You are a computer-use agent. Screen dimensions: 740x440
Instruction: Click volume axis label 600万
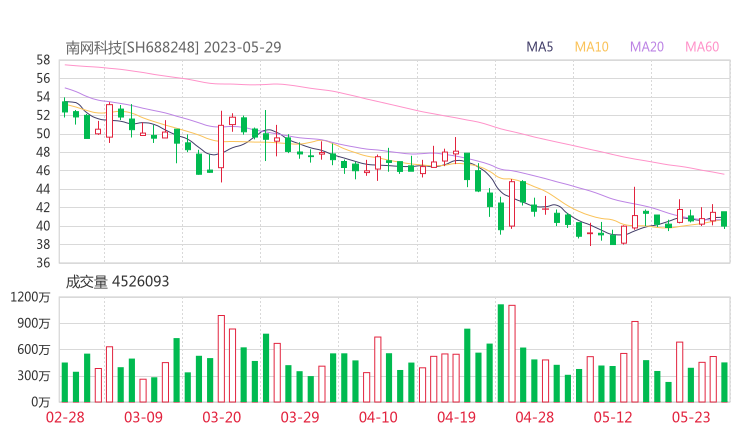pyautogui.click(x=34, y=350)
